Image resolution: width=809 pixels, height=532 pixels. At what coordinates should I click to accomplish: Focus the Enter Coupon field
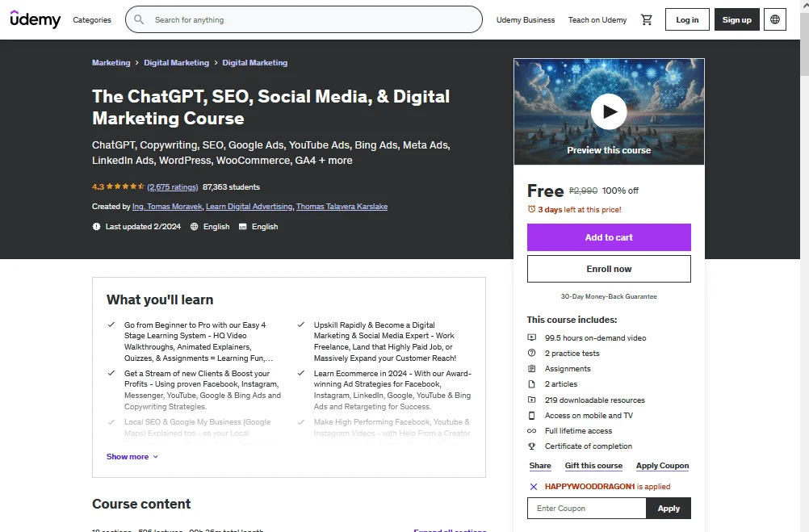587,509
